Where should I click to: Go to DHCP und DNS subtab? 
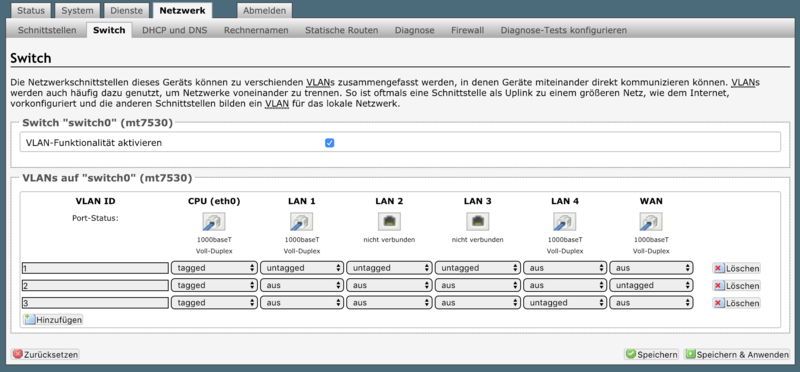174,30
